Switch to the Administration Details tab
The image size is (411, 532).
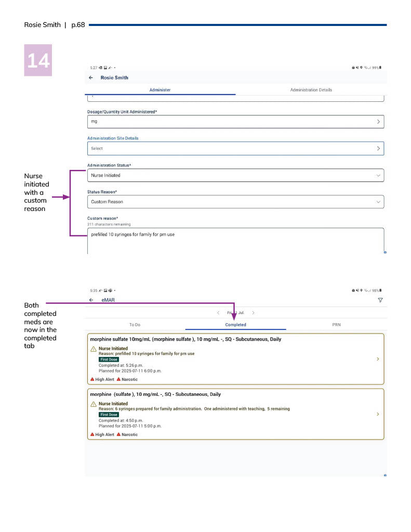(311, 90)
